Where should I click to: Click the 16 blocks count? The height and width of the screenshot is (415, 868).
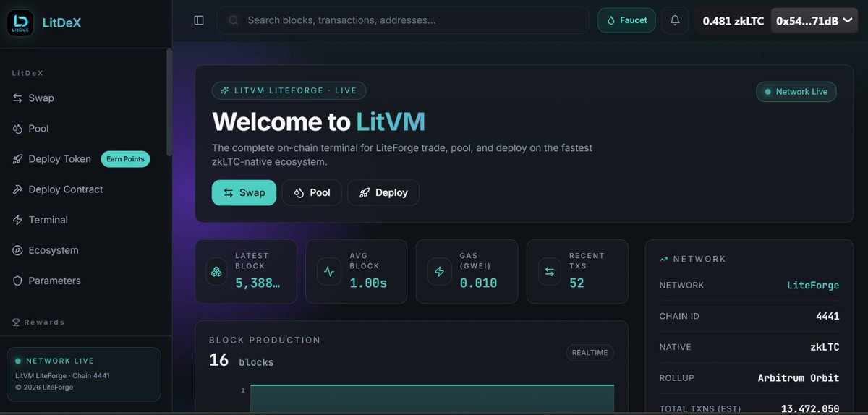[242, 360]
